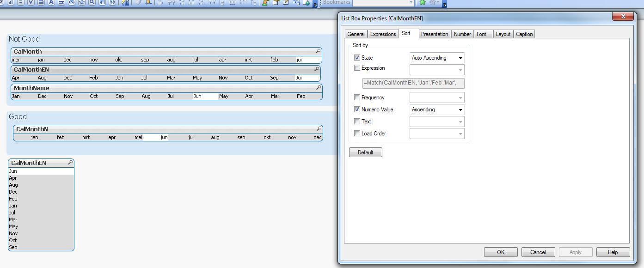Switch to the Presentation tab
The image size is (644, 268).
tap(435, 34)
